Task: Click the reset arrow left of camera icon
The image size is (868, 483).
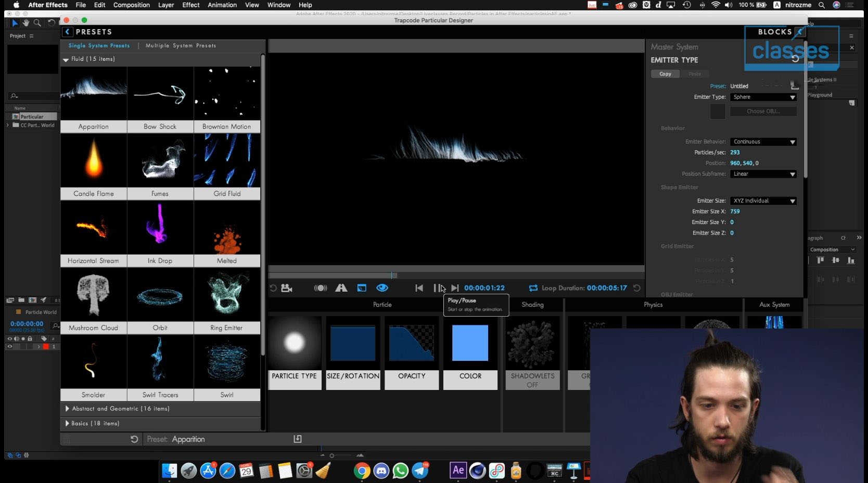Action: point(273,288)
